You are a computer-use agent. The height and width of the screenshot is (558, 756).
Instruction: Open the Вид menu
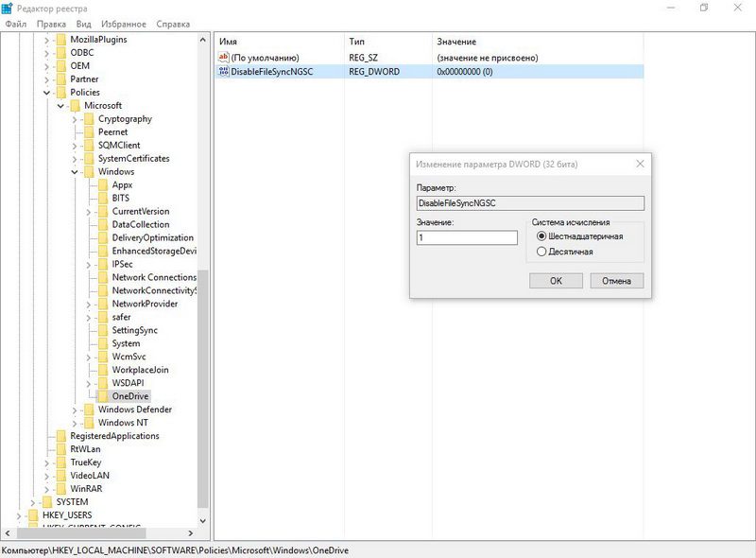click(x=83, y=24)
